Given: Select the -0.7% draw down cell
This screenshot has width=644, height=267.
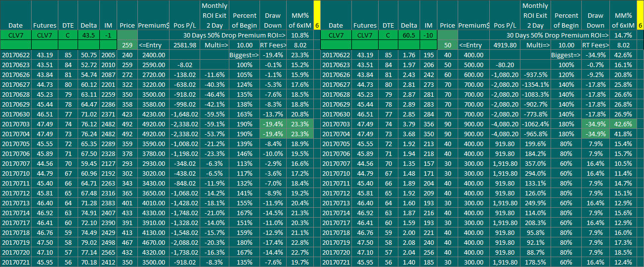Looking at the screenshot, I should pos(596,64).
